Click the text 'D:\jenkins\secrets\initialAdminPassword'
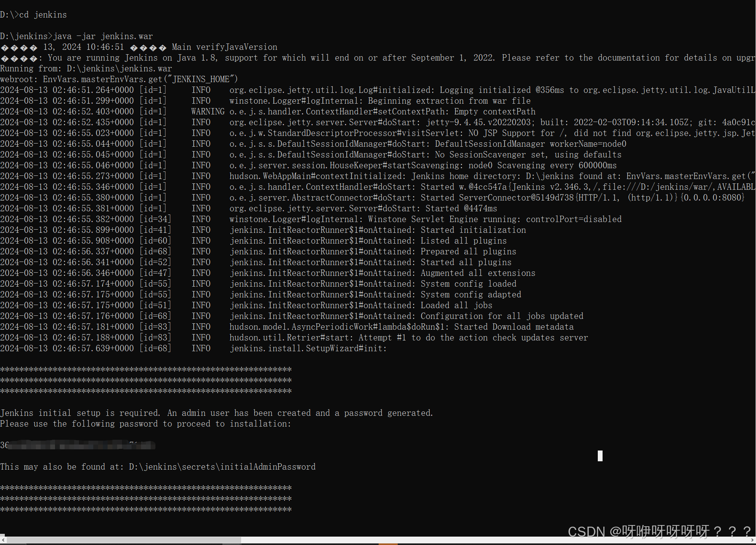756x545 pixels. coord(222,466)
